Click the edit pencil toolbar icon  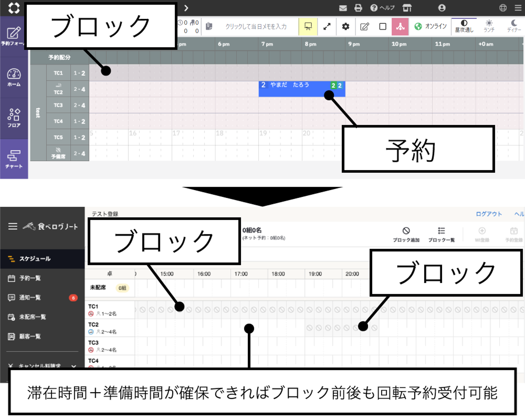pyautogui.click(x=365, y=26)
